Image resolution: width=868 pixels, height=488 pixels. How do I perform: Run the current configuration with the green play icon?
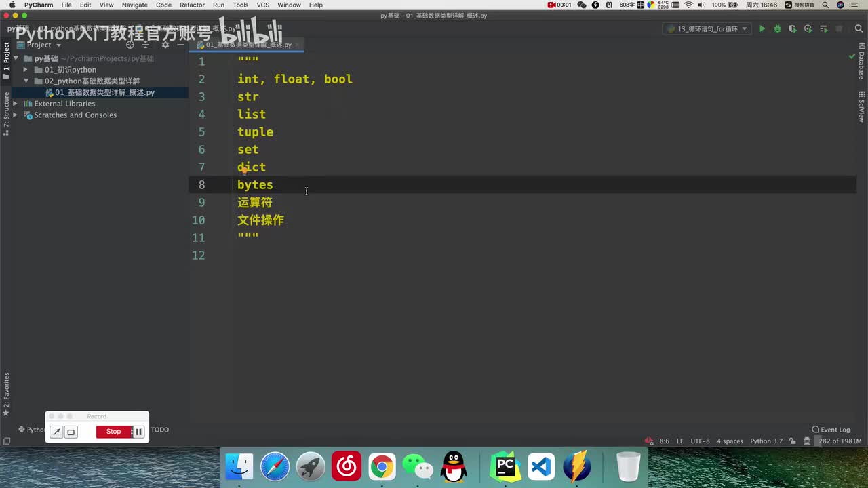tap(762, 29)
